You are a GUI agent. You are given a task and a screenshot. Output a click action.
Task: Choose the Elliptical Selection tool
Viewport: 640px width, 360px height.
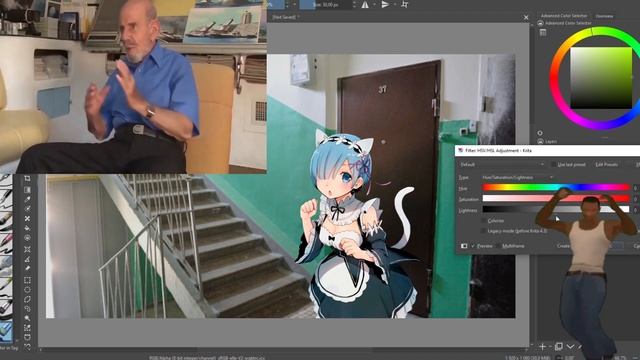pos(27,290)
